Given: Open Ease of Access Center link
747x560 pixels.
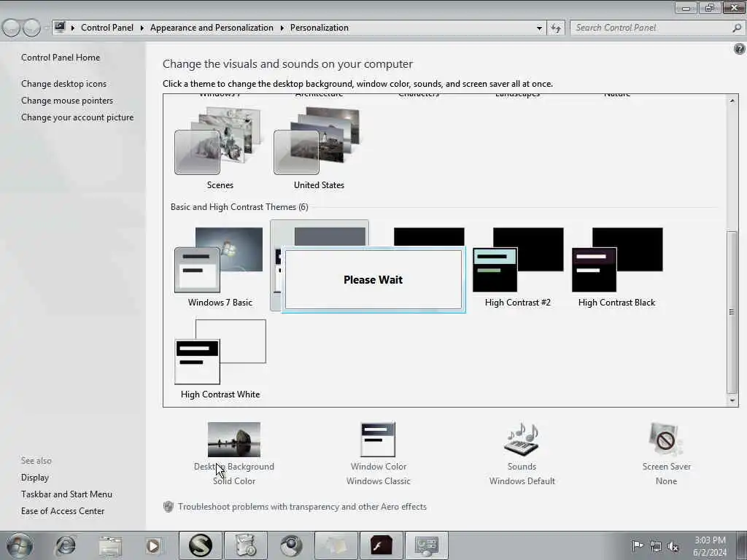Looking at the screenshot, I should click(x=63, y=511).
